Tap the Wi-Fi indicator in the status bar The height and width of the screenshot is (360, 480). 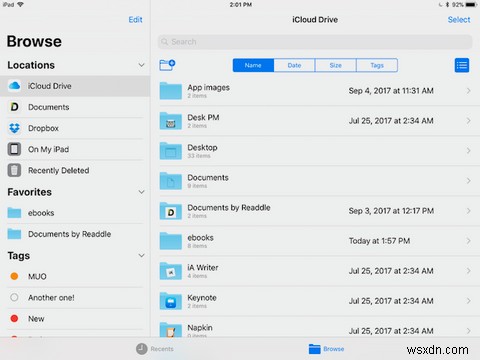[x=20, y=5]
